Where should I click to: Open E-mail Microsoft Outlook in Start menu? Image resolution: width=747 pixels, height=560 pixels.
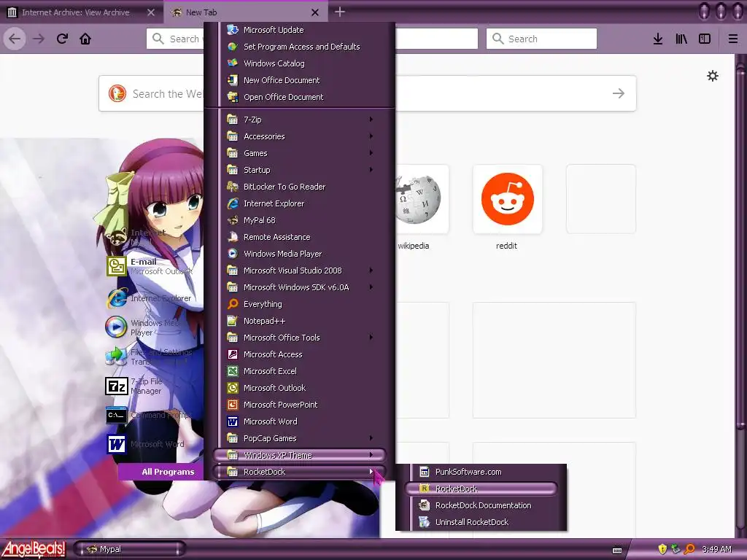pos(150,266)
